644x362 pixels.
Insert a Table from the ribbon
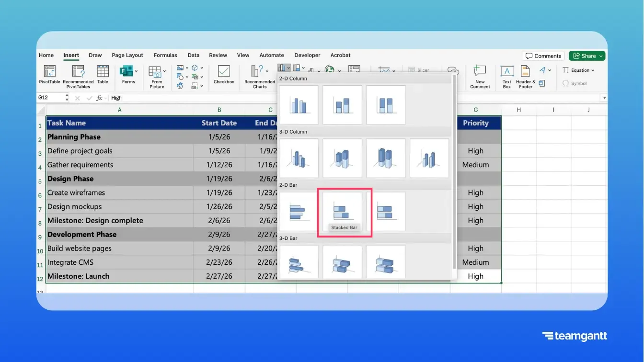103,76
